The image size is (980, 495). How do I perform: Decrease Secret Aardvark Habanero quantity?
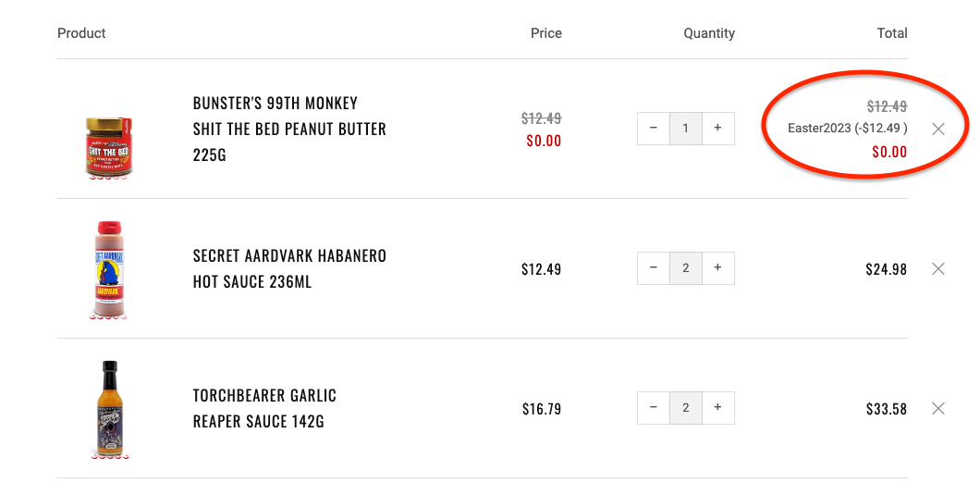tap(654, 267)
